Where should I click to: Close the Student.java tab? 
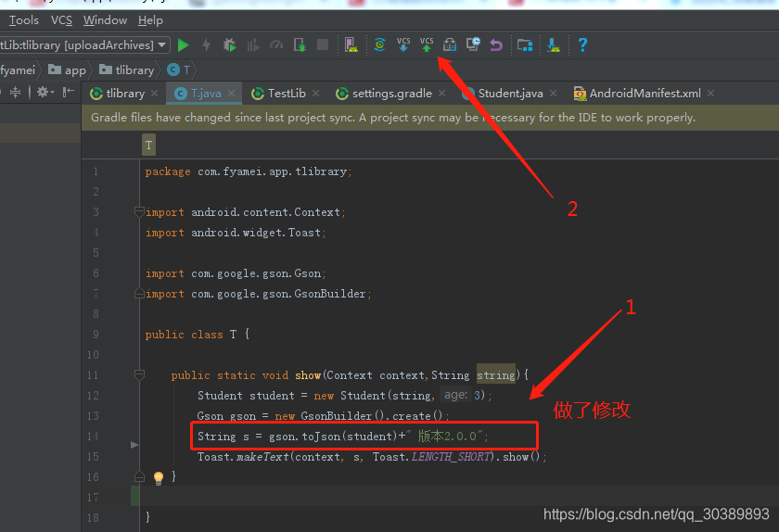coord(554,94)
